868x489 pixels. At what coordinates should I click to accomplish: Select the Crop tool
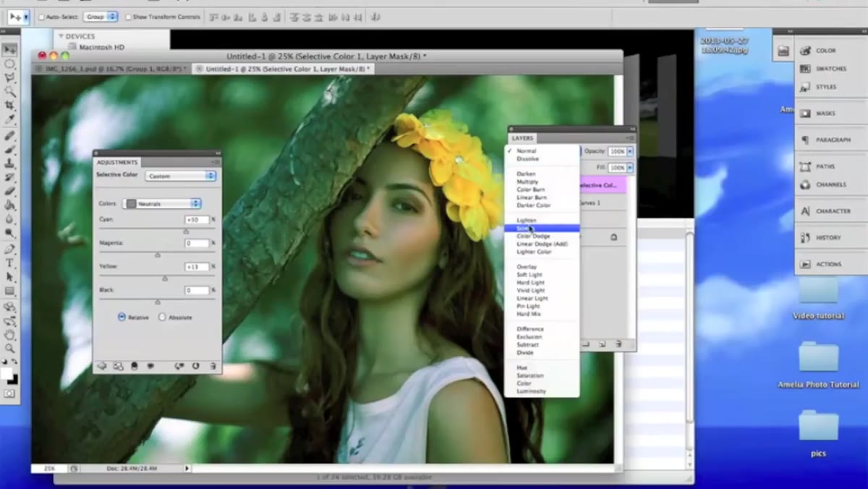[9, 106]
